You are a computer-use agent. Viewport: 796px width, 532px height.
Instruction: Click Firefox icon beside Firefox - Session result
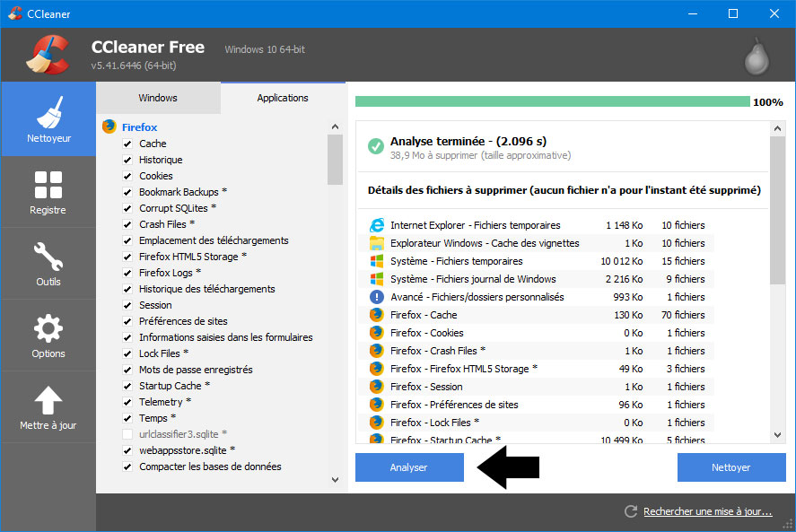click(x=377, y=387)
